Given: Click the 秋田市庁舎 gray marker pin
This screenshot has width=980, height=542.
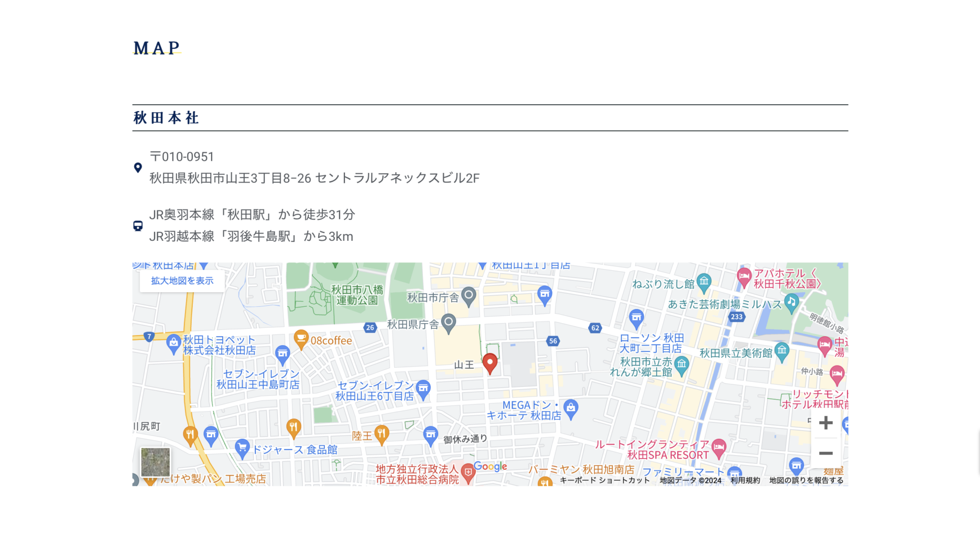Looking at the screenshot, I should [469, 296].
